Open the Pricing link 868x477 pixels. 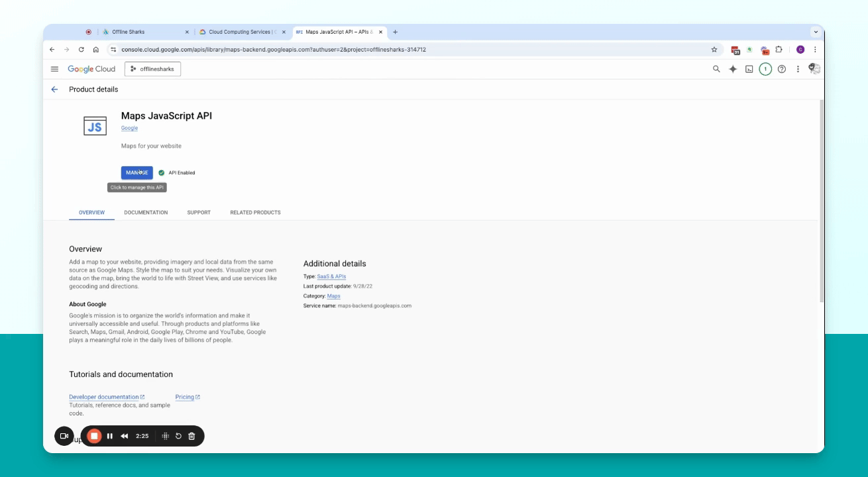(x=188, y=397)
